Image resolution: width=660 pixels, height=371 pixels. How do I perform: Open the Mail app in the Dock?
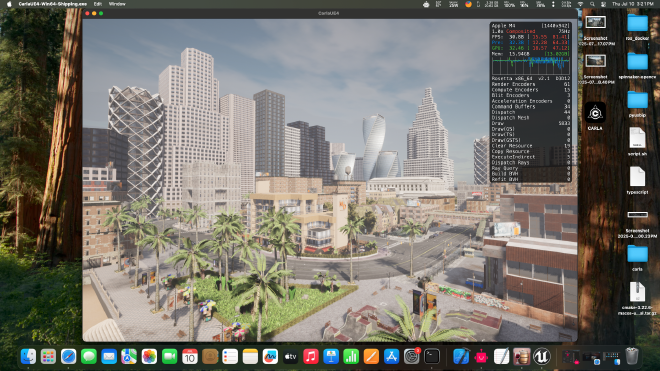(x=109, y=357)
